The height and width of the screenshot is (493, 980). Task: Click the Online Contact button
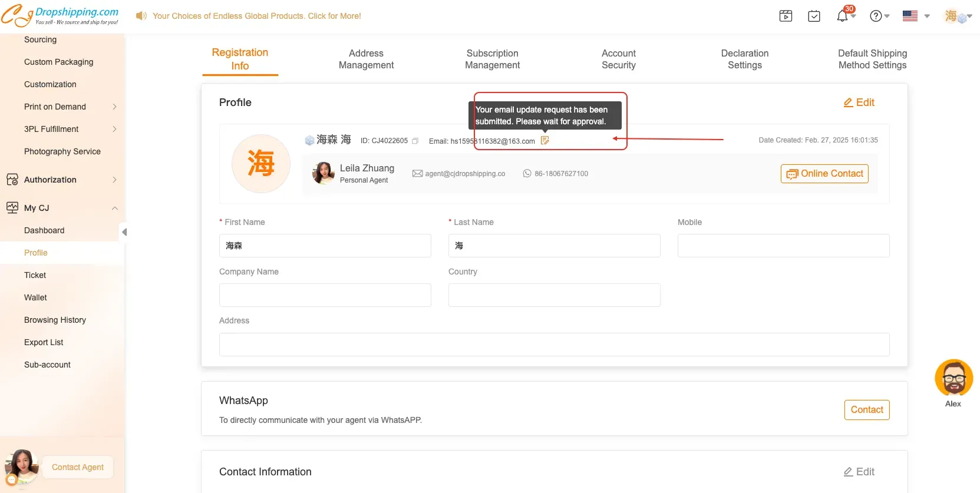pyautogui.click(x=824, y=174)
